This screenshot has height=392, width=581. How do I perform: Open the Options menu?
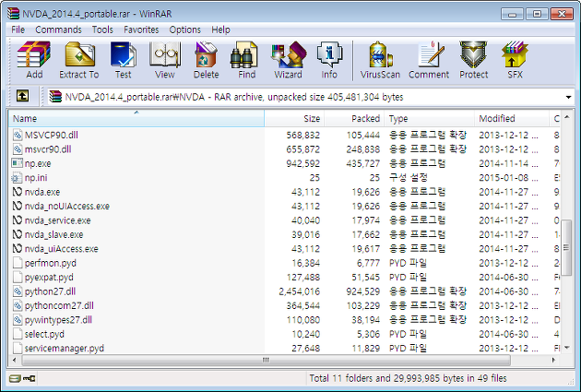pos(184,30)
